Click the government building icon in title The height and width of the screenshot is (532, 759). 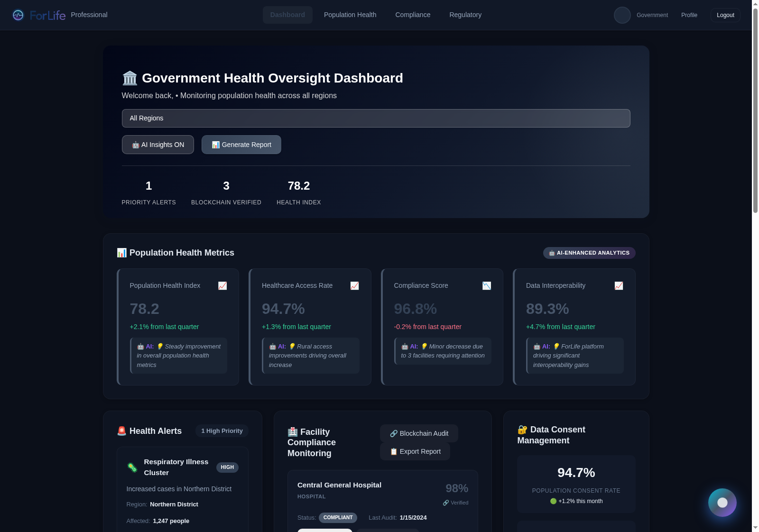pos(130,78)
